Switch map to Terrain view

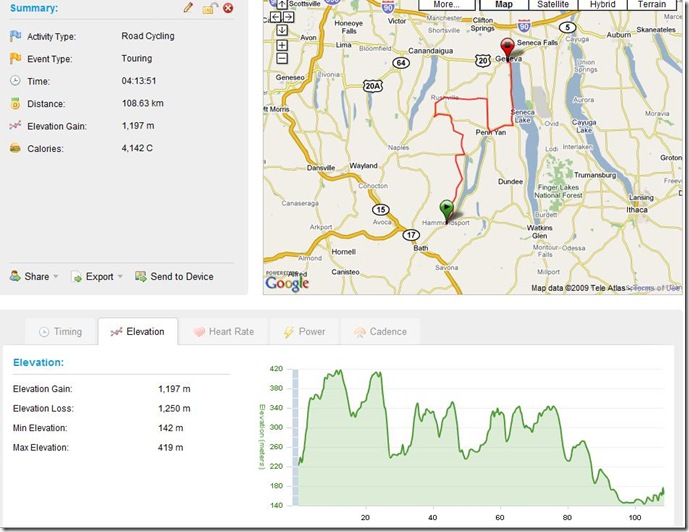[652, 4]
